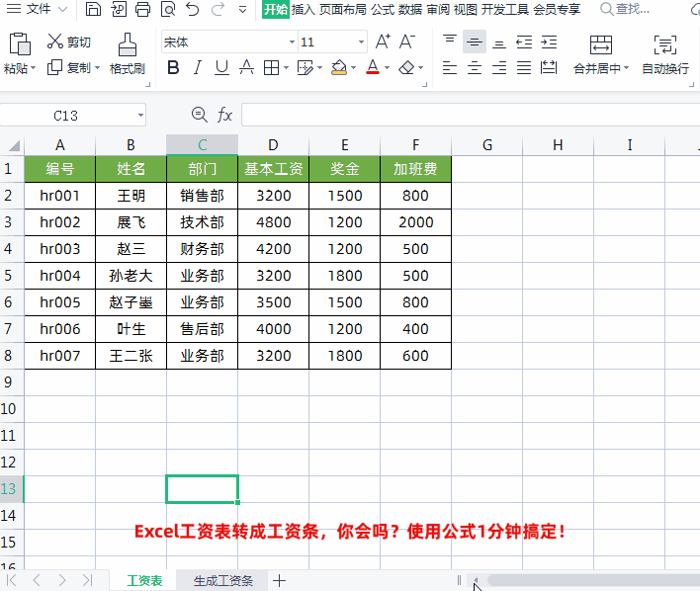Open Paste options dropdown arrow
The image size is (700, 591).
34,68
